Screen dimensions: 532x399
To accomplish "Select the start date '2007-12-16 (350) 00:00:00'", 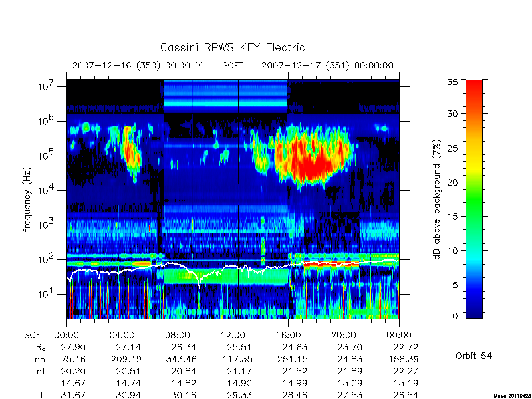I will click(138, 65).
